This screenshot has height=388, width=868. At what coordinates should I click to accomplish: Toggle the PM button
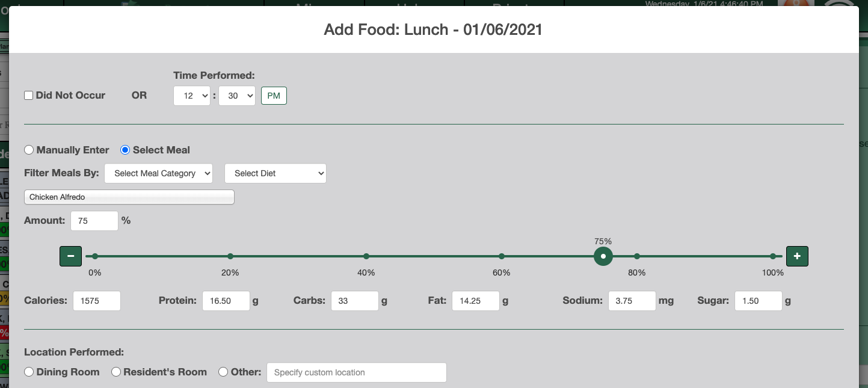274,96
